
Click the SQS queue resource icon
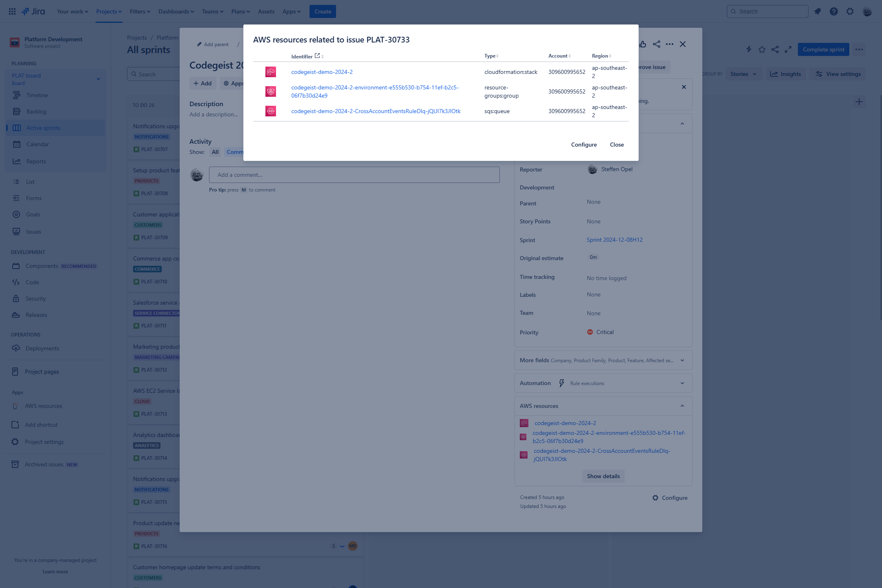tap(270, 111)
